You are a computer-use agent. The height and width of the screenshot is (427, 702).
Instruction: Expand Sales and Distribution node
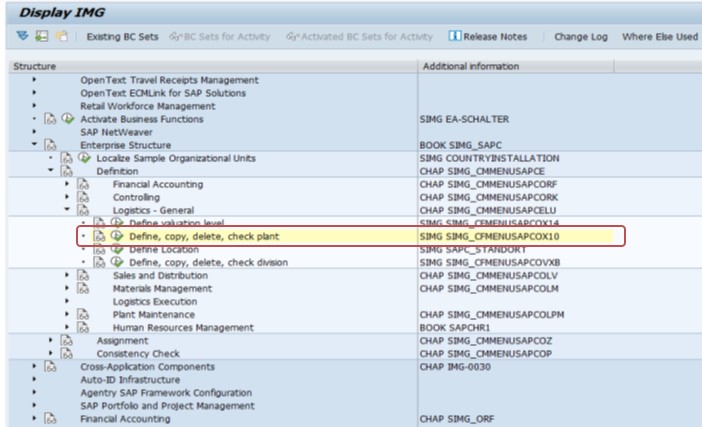click(x=67, y=275)
